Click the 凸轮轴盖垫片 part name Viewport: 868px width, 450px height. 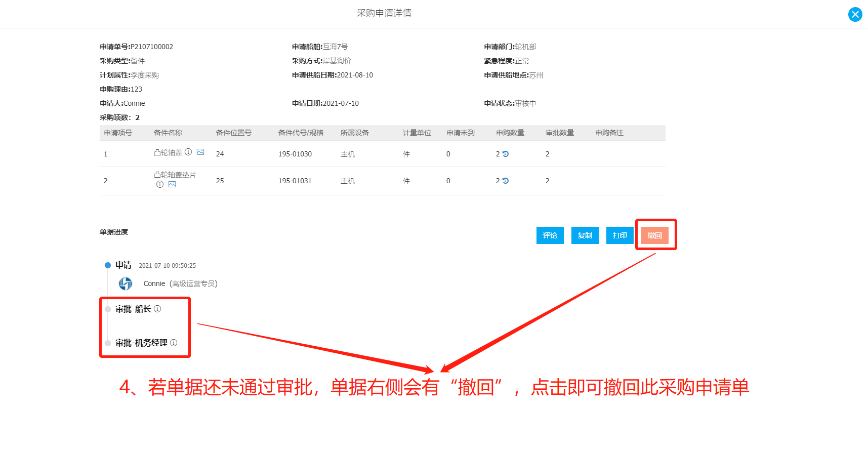(175, 175)
